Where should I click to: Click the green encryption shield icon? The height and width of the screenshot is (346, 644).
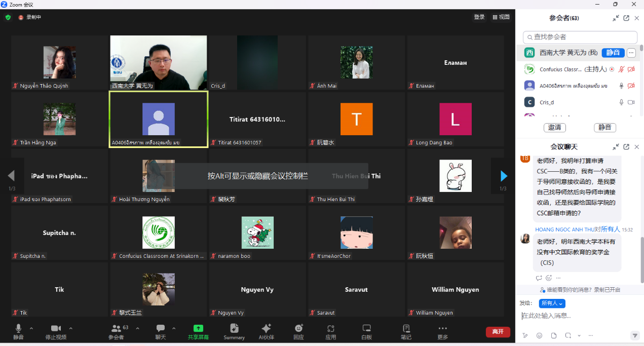(x=8, y=17)
